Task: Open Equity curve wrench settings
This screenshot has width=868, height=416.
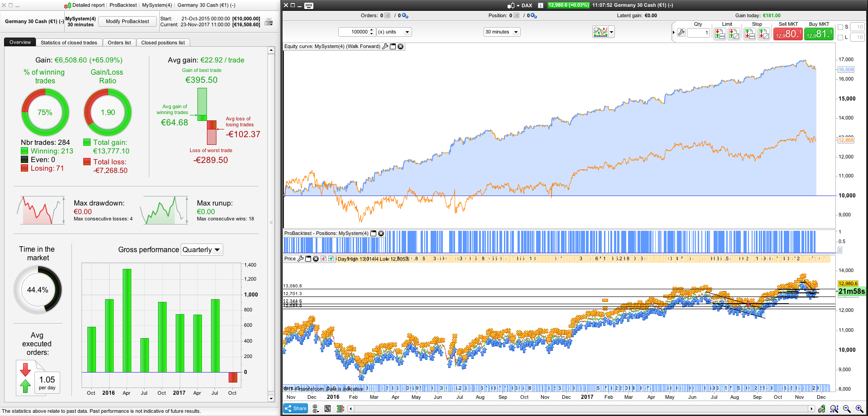Action: click(x=385, y=47)
